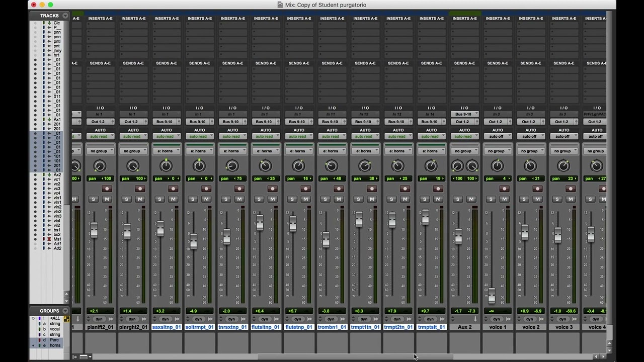The height and width of the screenshot is (362, 644).
Task: Click the pan knob on trmpt1tn_01
Action: [x=365, y=165]
